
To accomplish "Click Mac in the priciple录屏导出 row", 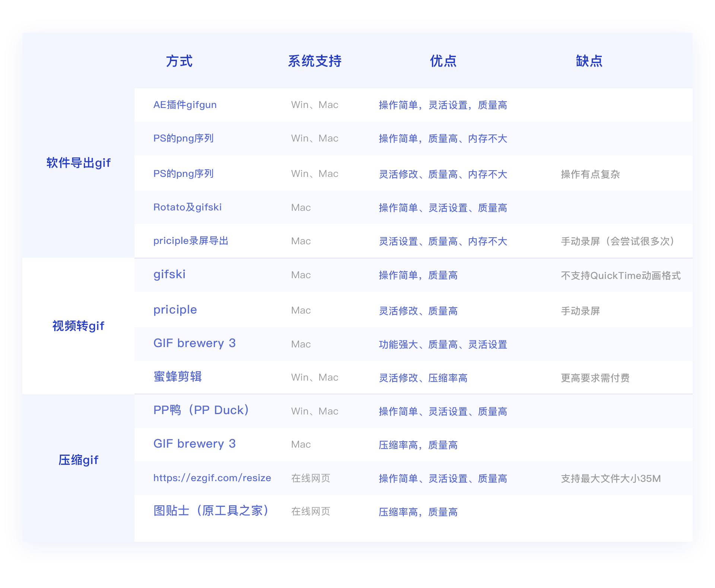I will click(301, 241).
